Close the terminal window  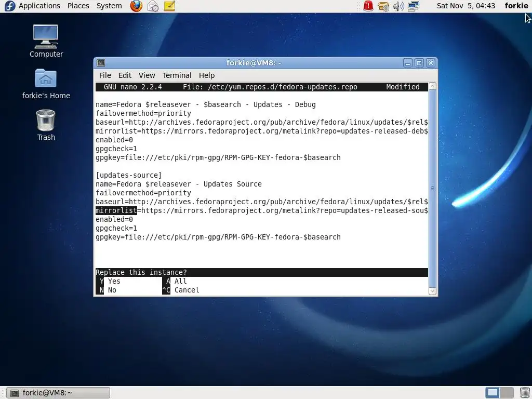tap(431, 63)
